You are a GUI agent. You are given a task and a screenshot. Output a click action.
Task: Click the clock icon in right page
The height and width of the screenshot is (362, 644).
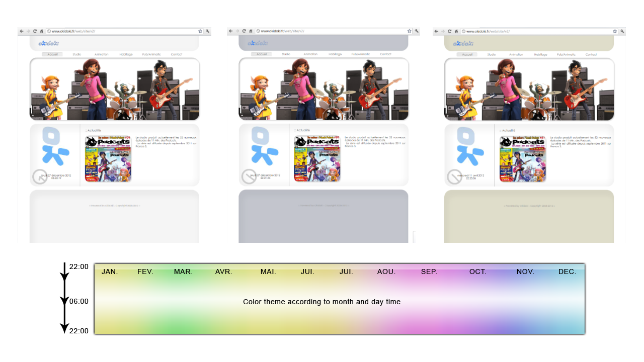click(454, 177)
